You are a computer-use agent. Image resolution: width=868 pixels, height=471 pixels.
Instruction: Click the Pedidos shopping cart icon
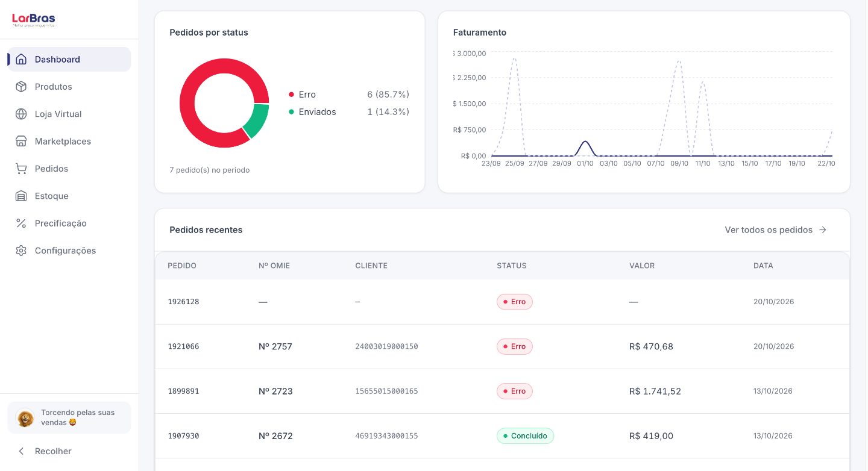tap(21, 169)
